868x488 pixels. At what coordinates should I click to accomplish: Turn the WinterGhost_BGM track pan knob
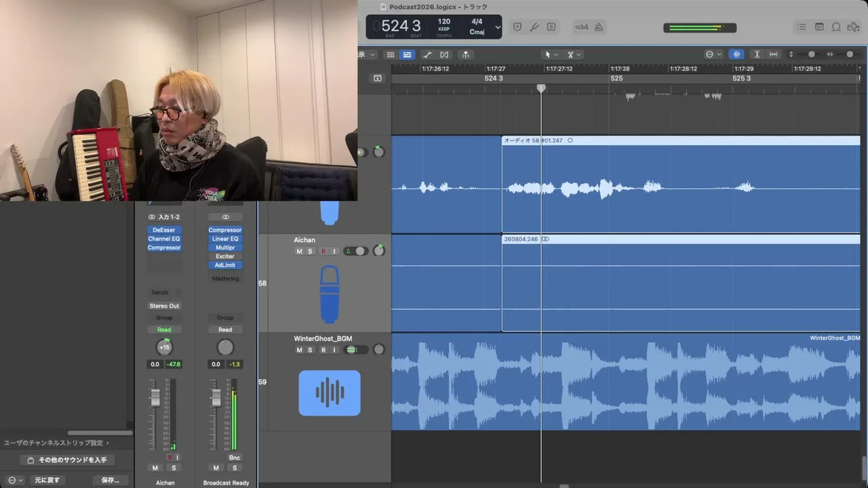click(x=379, y=350)
